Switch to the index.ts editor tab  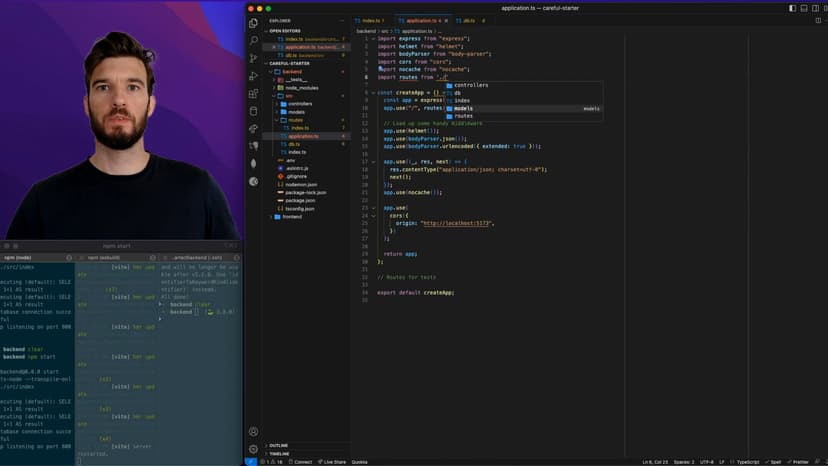tap(371, 20)
